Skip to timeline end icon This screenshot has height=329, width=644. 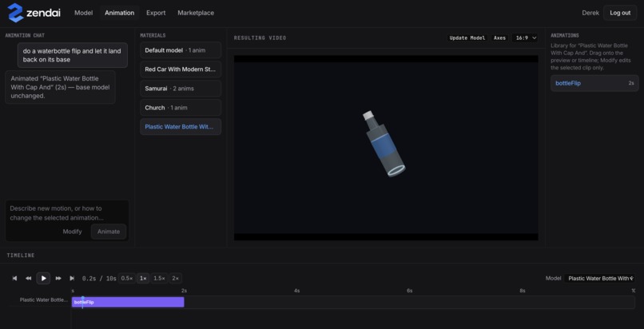pos(72,278)
